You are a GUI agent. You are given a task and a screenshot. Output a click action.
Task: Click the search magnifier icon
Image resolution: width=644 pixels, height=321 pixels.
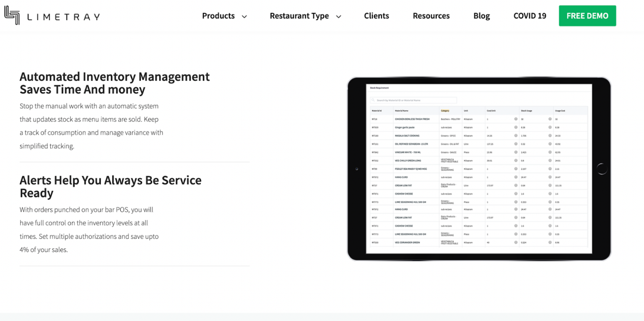pyautogui.click(x=374, y=100)
